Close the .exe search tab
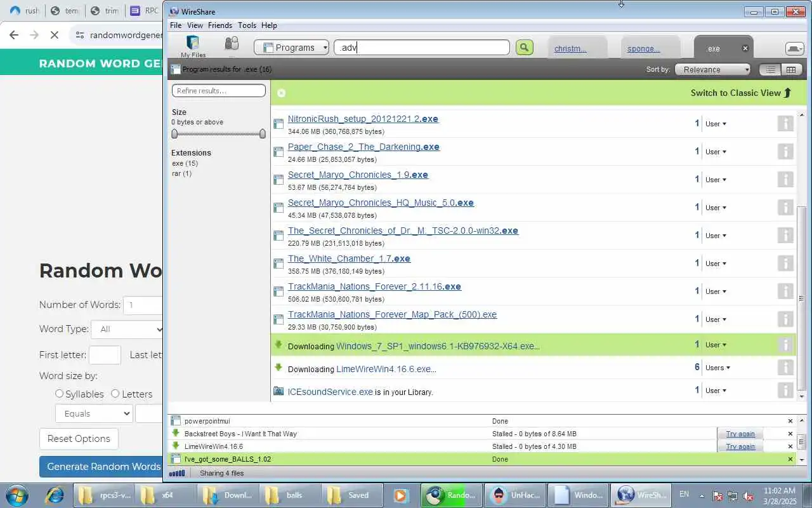812x508 pixels. 745,48
